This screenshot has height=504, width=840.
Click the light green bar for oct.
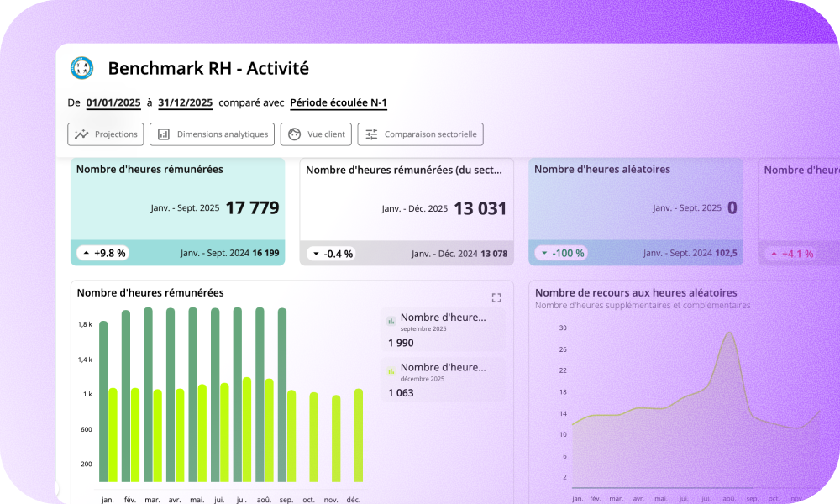(314, 437)
